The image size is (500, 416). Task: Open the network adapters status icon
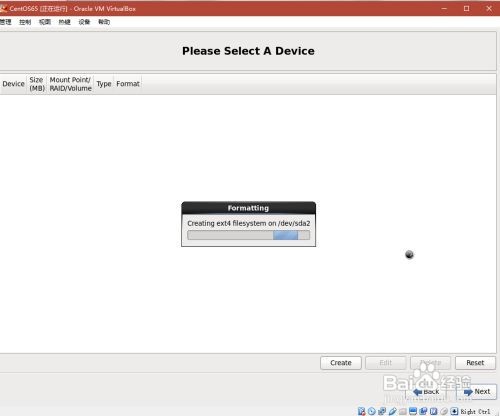tap(382, 411)
